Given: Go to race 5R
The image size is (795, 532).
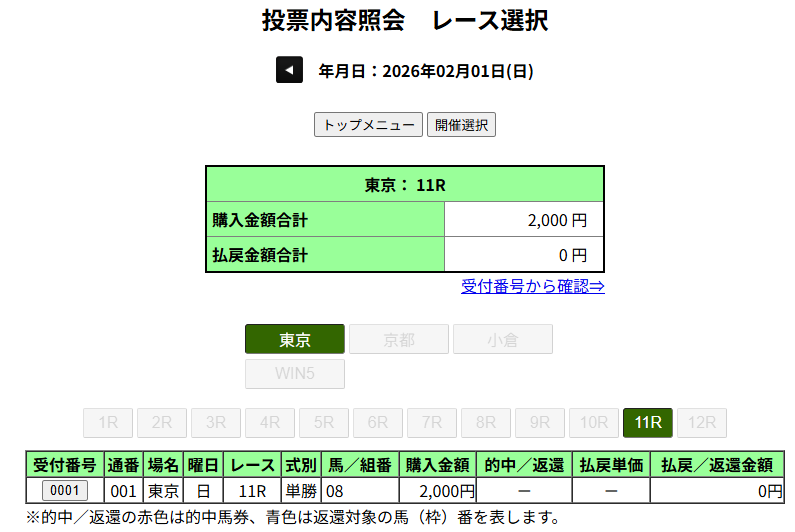Looking at the screenshot, I should tap(324, 423).
